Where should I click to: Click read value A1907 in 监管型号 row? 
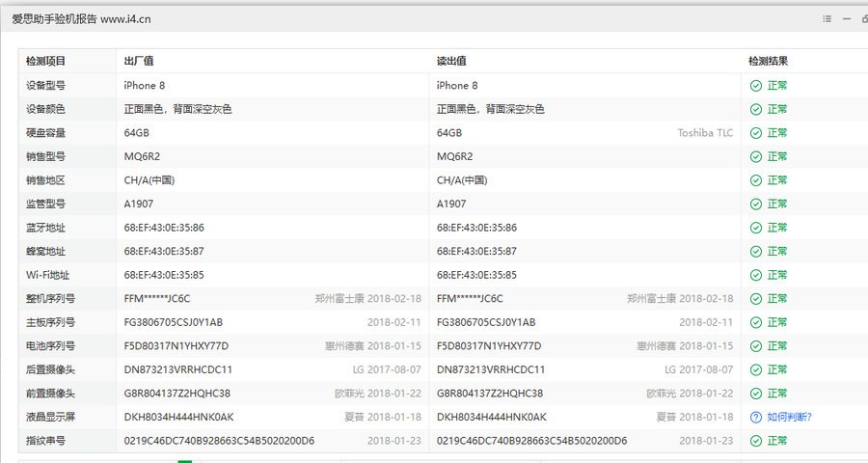pos(451,204)
